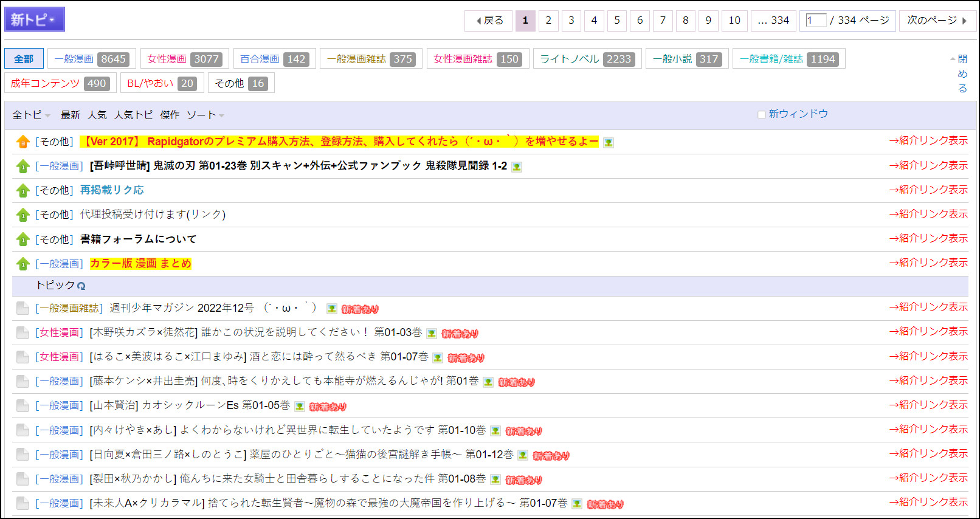Click document icon for 未来人A row
The width and height of the screenshot is (980, 519).
pyautogui.click(x=22, y=503)
